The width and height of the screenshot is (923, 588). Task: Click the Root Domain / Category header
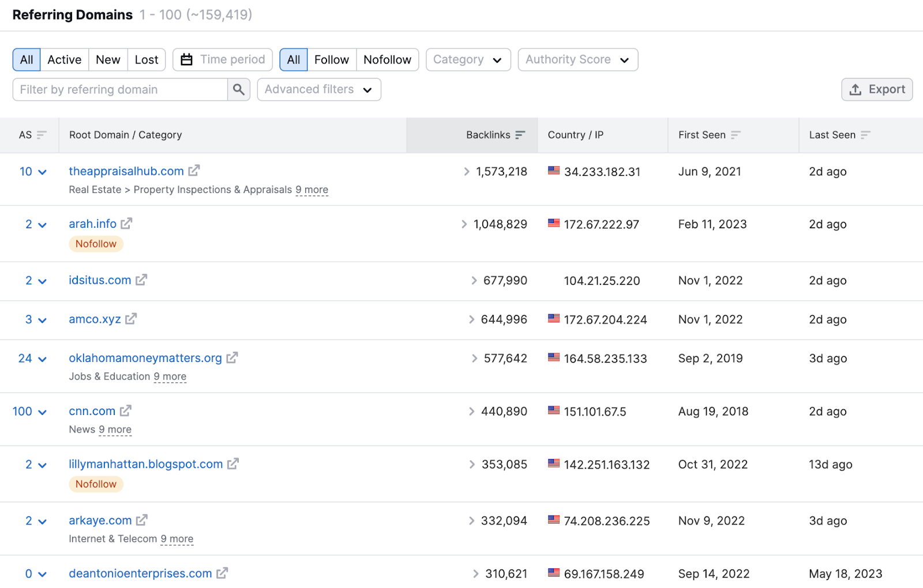click(125, 135)
